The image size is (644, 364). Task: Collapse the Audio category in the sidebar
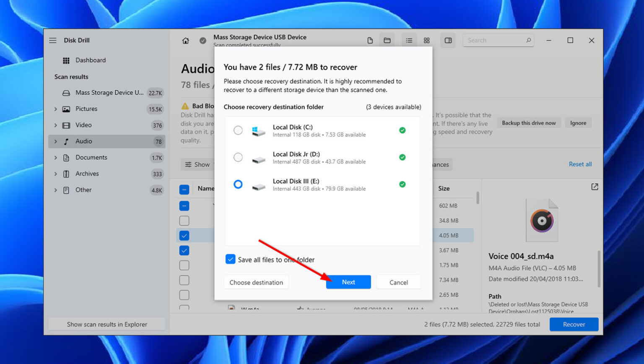click(56, 141)
